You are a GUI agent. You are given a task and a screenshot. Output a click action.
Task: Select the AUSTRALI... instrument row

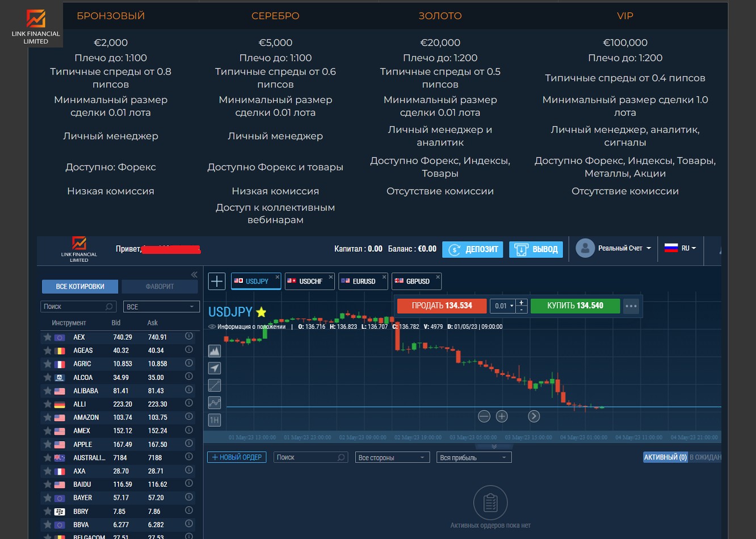(x=118, y=458)
